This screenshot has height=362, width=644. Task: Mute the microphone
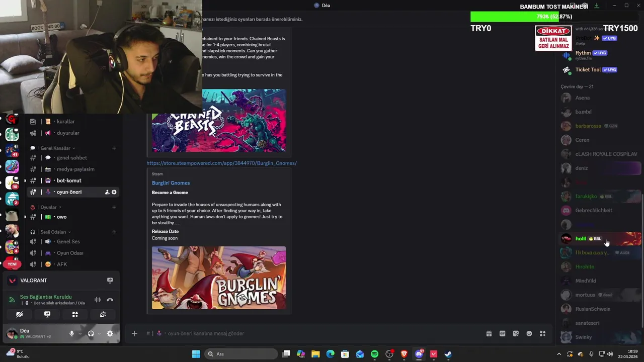(x=71, y=333)
